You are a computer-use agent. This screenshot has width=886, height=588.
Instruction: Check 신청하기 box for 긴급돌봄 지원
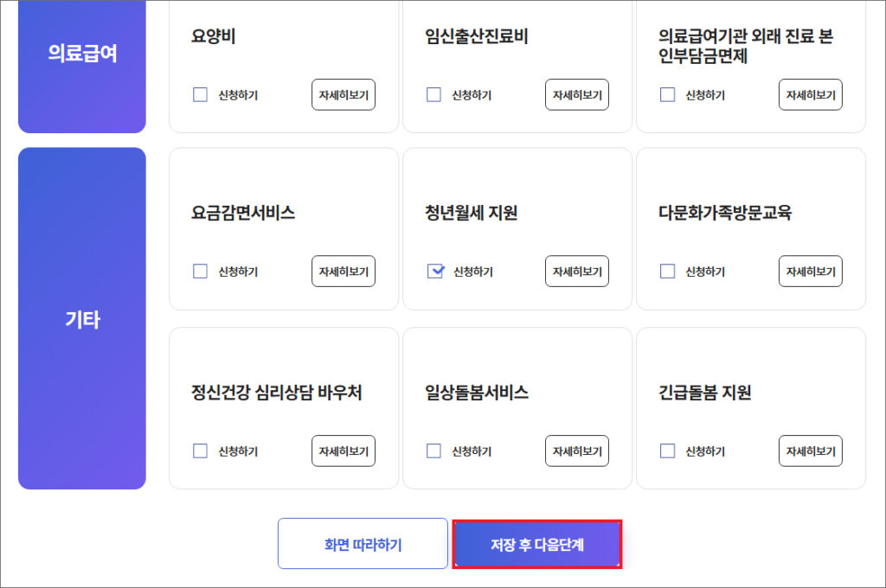[668, 451]
